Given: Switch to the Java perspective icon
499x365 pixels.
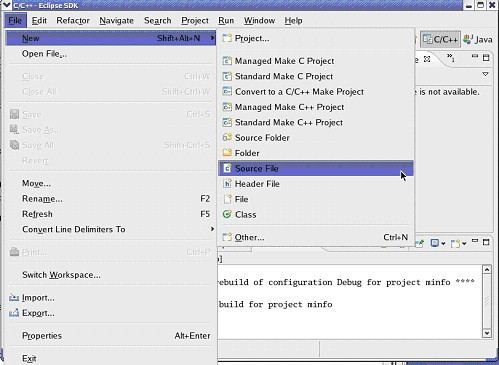Looking at the screenshot, I should [468, 39].
